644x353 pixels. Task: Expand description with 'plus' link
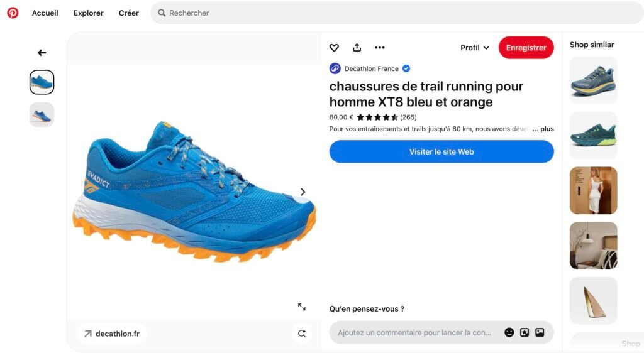[x=547, y=129]
